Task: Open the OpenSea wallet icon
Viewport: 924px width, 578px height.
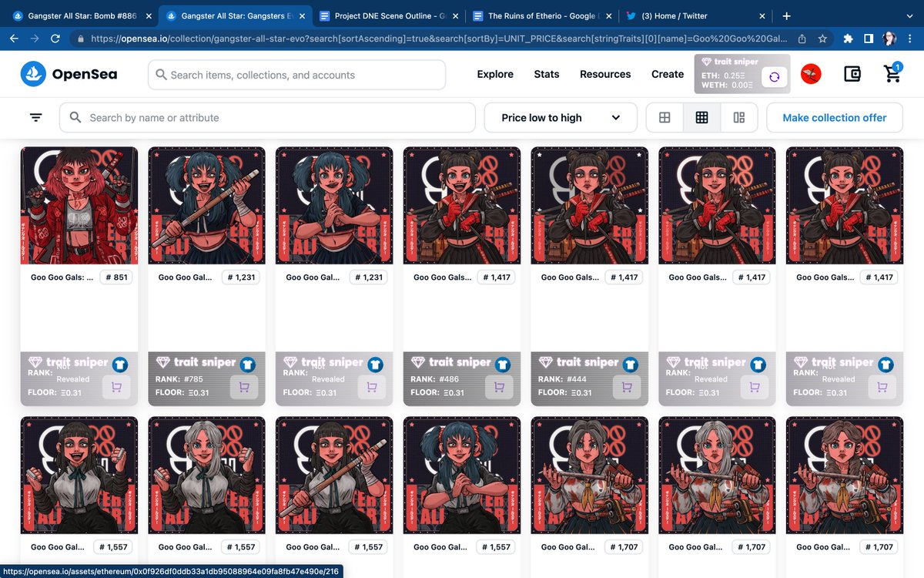Action: [x=852, y=74]
